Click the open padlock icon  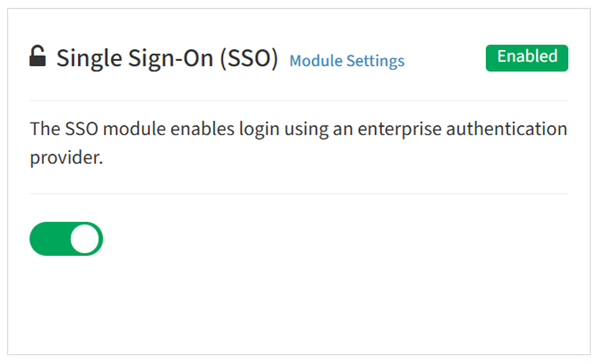[38, 56]
